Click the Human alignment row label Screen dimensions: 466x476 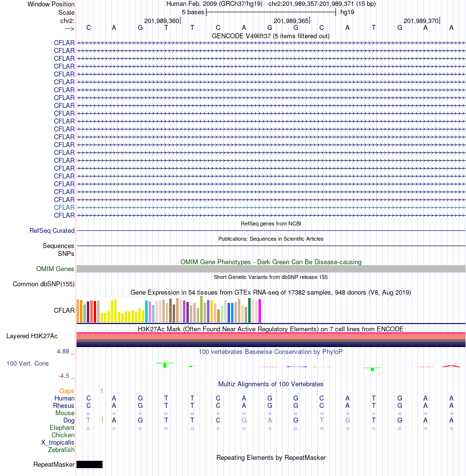(x=64, y=398)
